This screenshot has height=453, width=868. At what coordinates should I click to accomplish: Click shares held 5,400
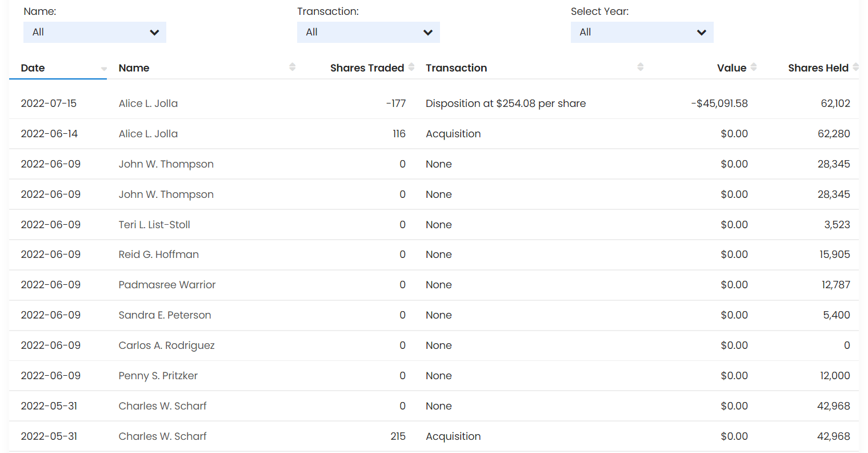837,315
